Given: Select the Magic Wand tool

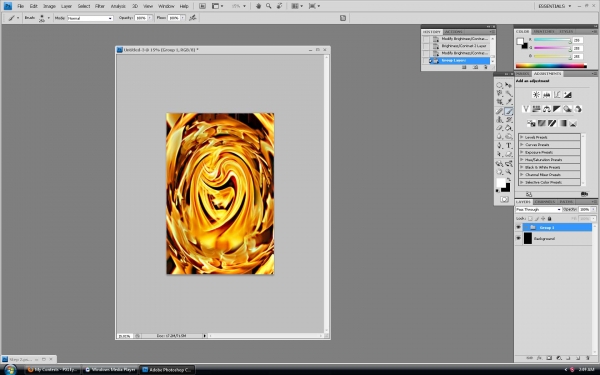Looking at the screenshot, I should [509, 93].
